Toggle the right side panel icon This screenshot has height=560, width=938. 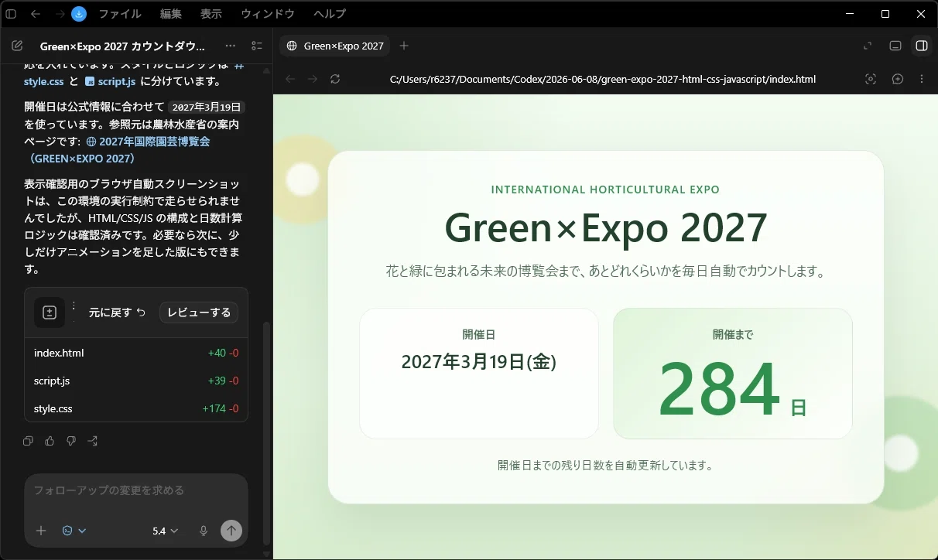[922, 46]
